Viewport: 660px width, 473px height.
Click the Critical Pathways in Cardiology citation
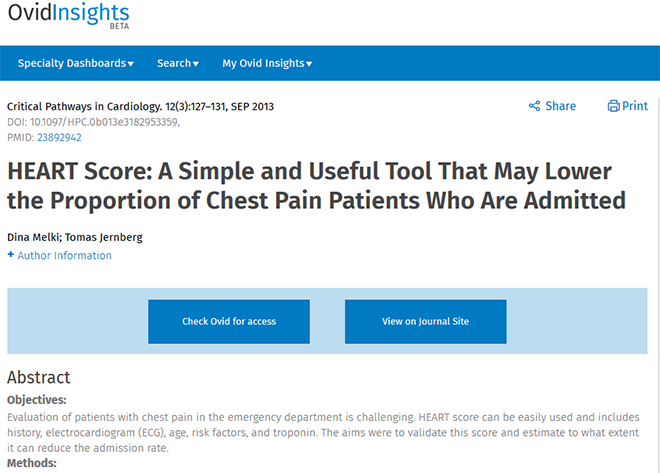141,106
